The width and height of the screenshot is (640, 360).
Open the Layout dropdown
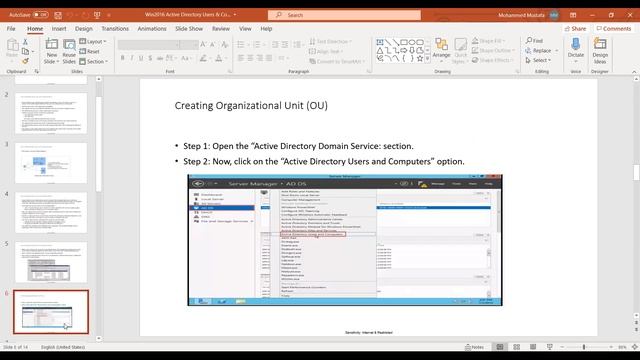[93, 42]
